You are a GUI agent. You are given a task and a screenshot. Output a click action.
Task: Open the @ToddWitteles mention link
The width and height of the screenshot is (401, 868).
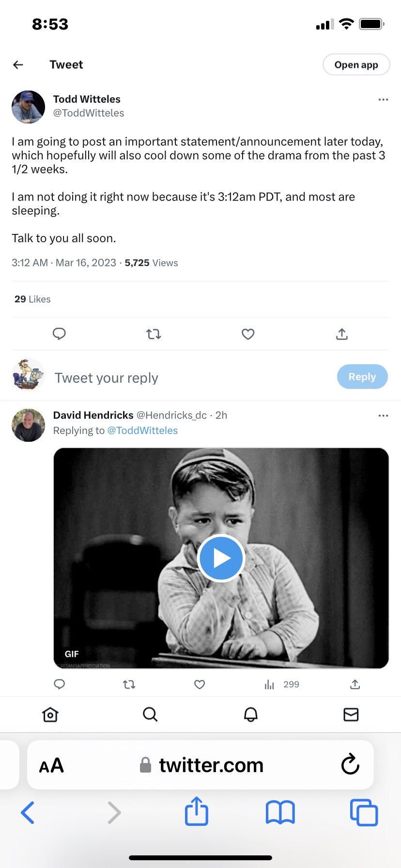142,431
